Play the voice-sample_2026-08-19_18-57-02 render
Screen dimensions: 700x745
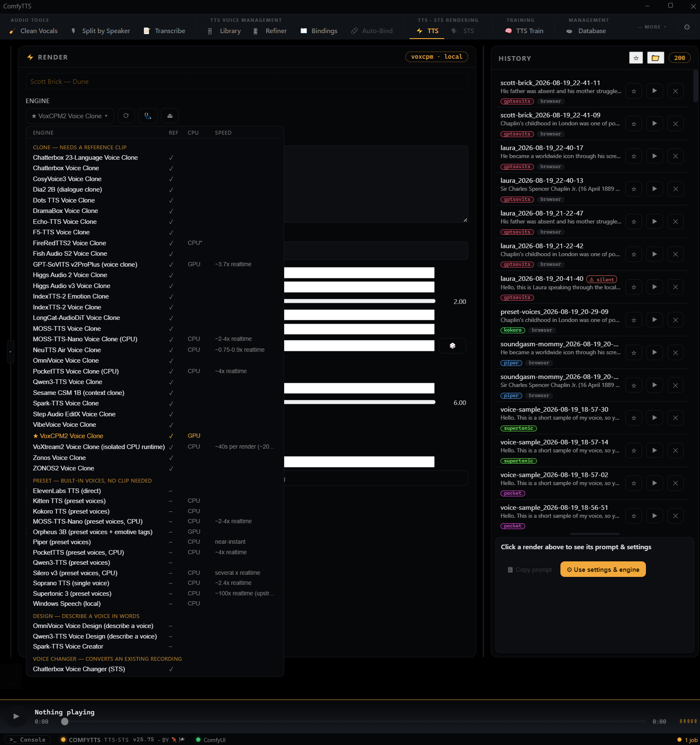coord(654,483)
